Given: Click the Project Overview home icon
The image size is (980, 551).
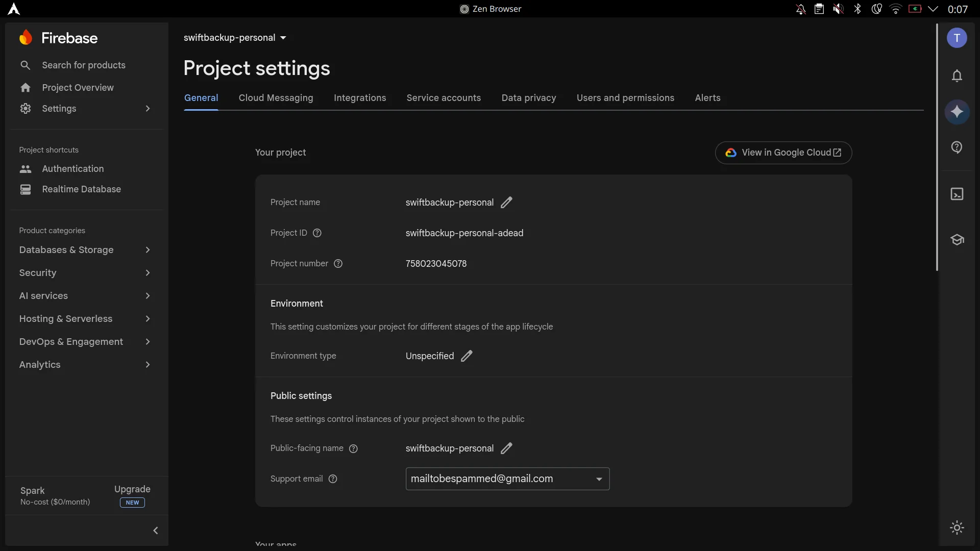Looking at the screenshot, I should point(26,88).
